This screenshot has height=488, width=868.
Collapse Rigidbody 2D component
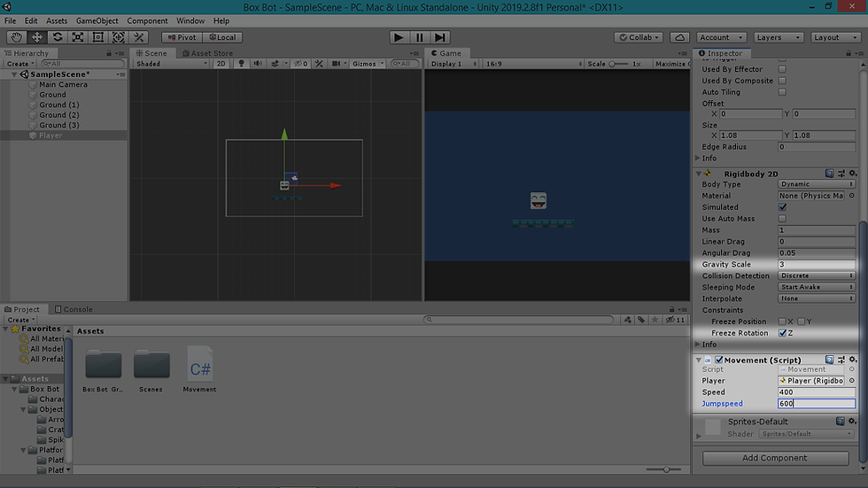coord(699,174)
